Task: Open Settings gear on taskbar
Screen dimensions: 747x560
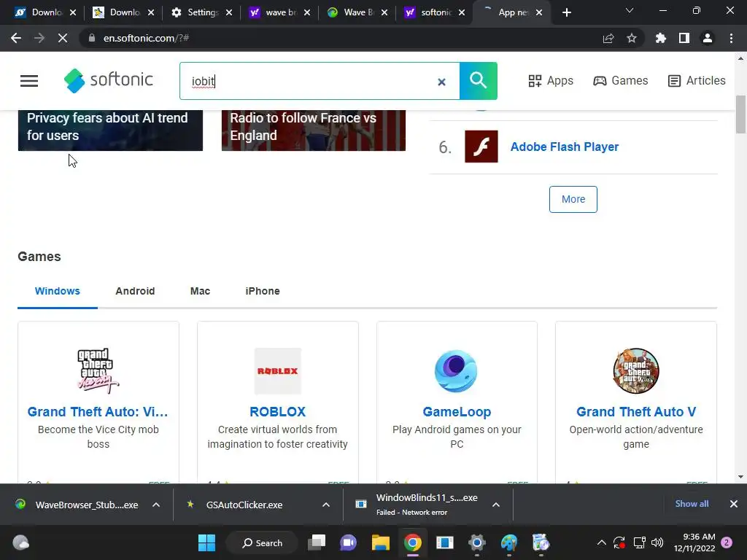Action: (x=477, y=542)
